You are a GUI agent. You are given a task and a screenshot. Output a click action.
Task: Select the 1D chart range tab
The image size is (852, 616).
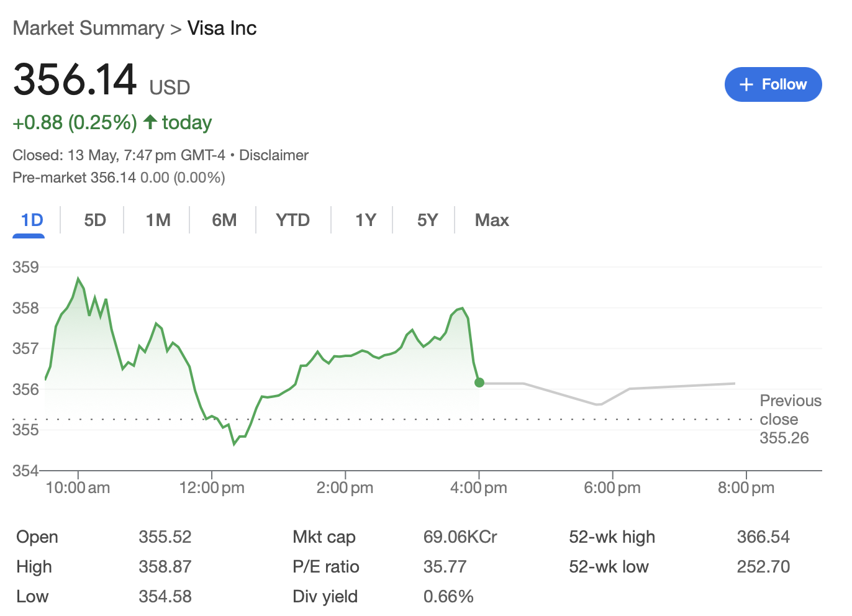pos(32,220)
